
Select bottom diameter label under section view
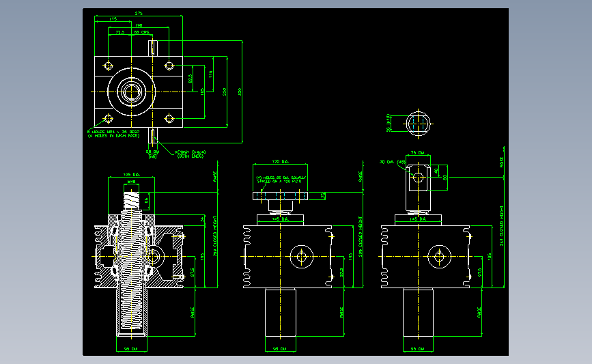pyautogui.click(x=131, y=349)
